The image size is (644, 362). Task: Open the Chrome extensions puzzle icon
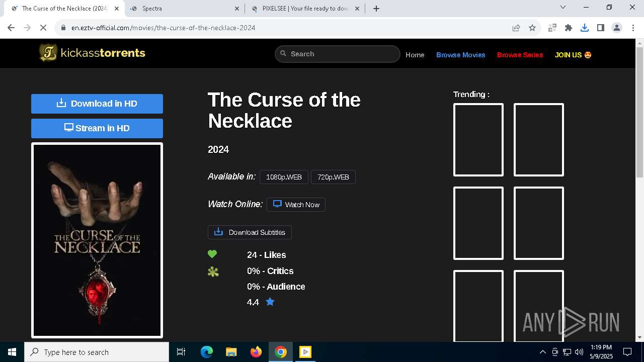click(x=569, y=28)
